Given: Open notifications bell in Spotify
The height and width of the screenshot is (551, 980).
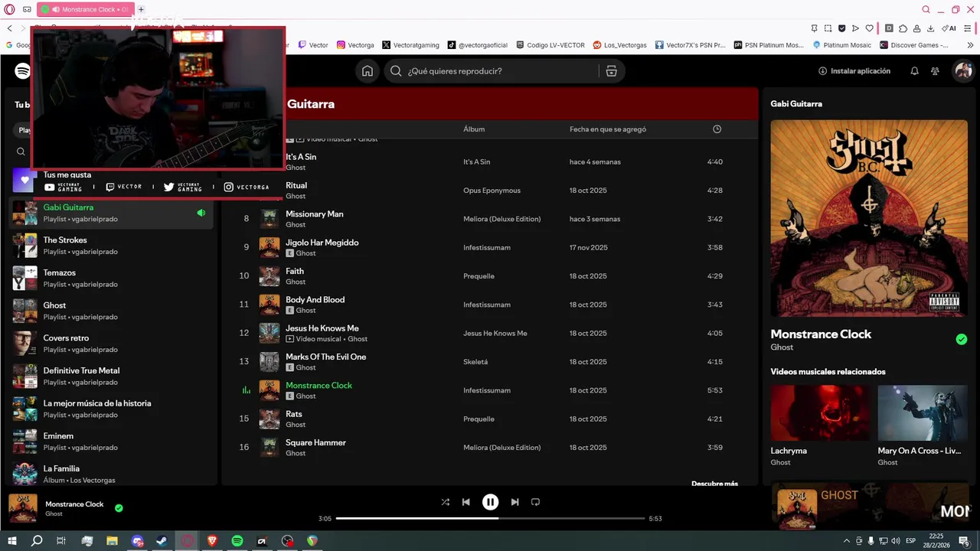Looking at the screenshot, I should point(914,71).
